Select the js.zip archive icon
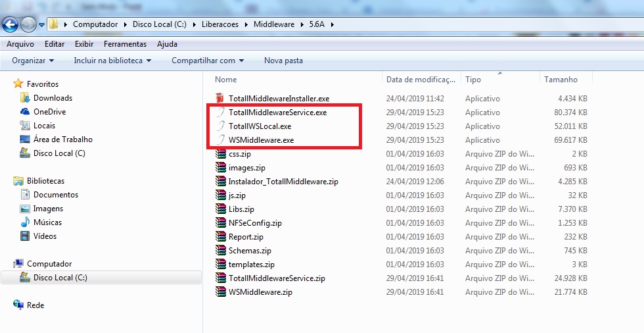 [221, 195]
